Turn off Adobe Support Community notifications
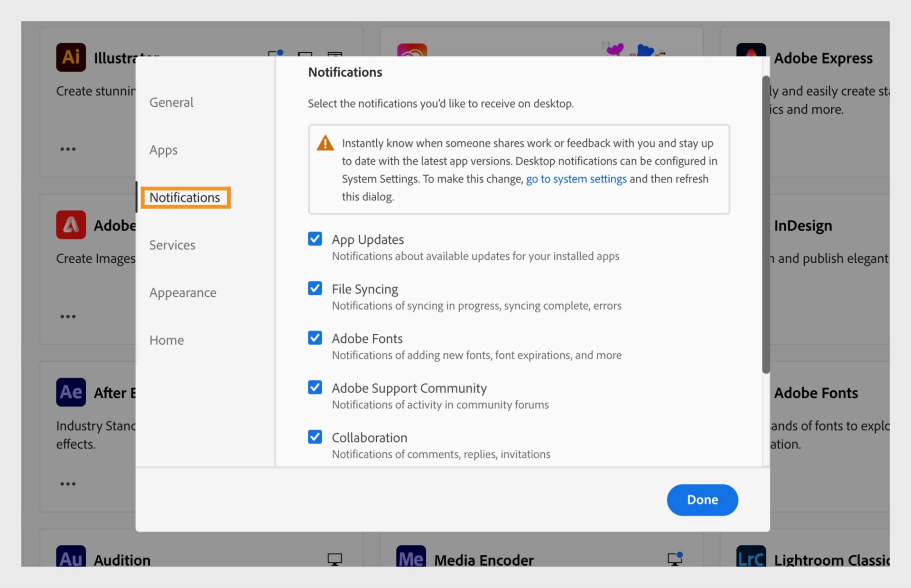The width and height of the screenshot is (911, 588). coord(315,387)
